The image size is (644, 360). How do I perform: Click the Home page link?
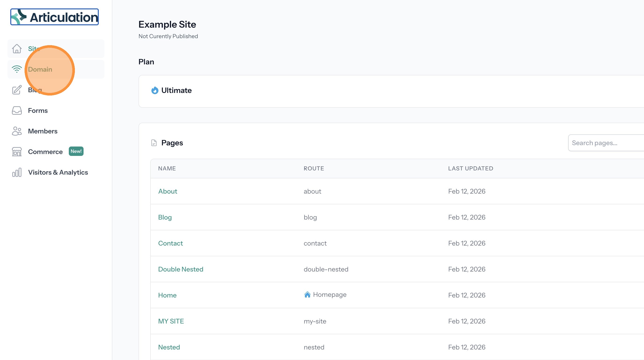click(167, 295)
